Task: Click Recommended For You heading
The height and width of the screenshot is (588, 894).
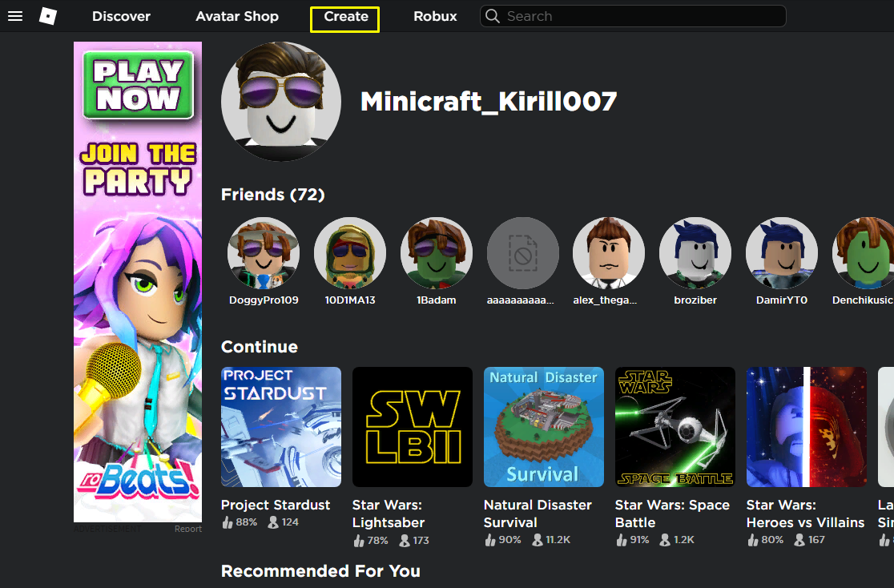Action: click(320, 571)
